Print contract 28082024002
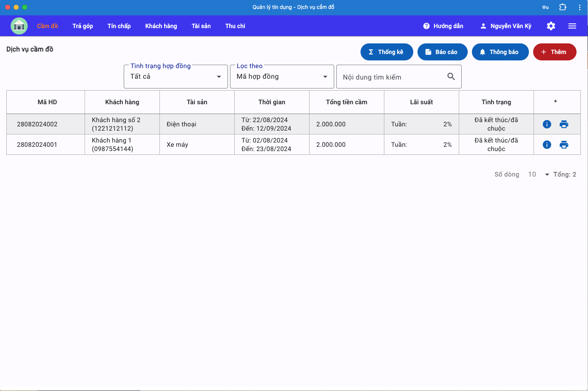The width and height of the screenshot is (588, 391). [x=564, y=124]
